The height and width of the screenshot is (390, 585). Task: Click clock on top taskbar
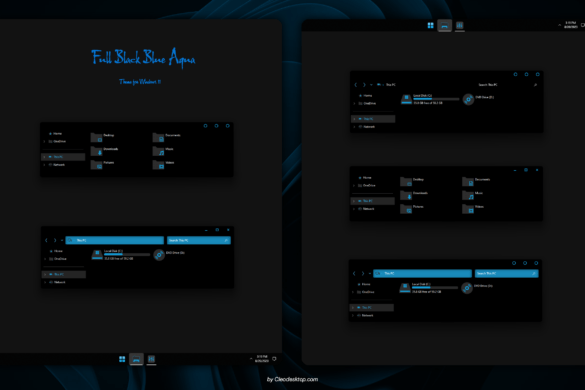pos(570,25)
